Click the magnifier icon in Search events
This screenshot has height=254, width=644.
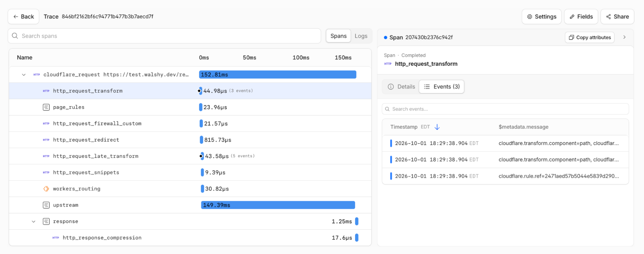tap(387, 109)
